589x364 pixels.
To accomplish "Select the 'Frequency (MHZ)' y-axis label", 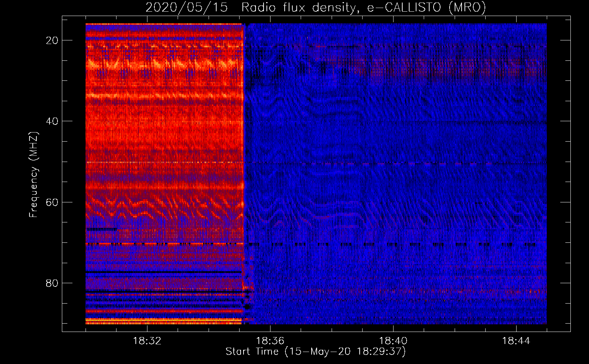I will [33, 174].
